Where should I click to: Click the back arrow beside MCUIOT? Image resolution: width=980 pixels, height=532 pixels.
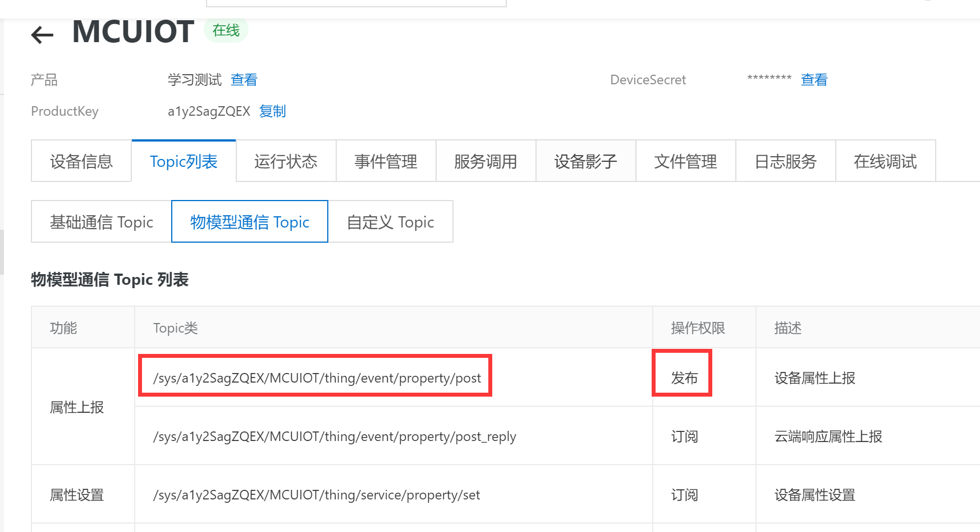pos(42,35)
